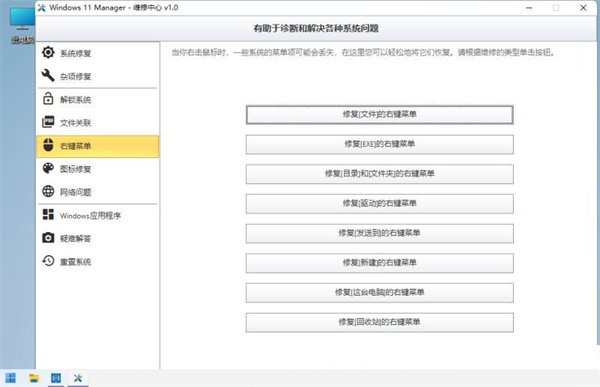
Task: Select the 右键菜单 sidebar item
Action: click(98, 146)
